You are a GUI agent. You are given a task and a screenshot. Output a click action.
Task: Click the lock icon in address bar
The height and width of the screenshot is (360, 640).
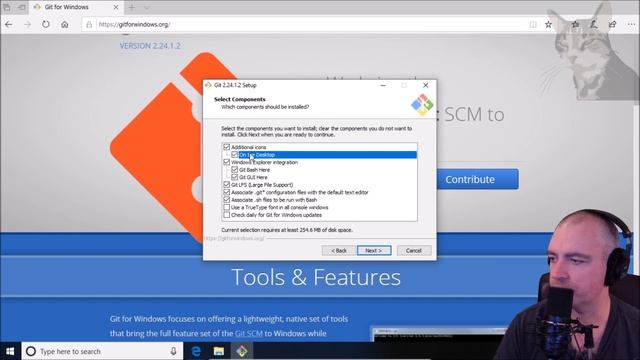(x=89, y=24)
